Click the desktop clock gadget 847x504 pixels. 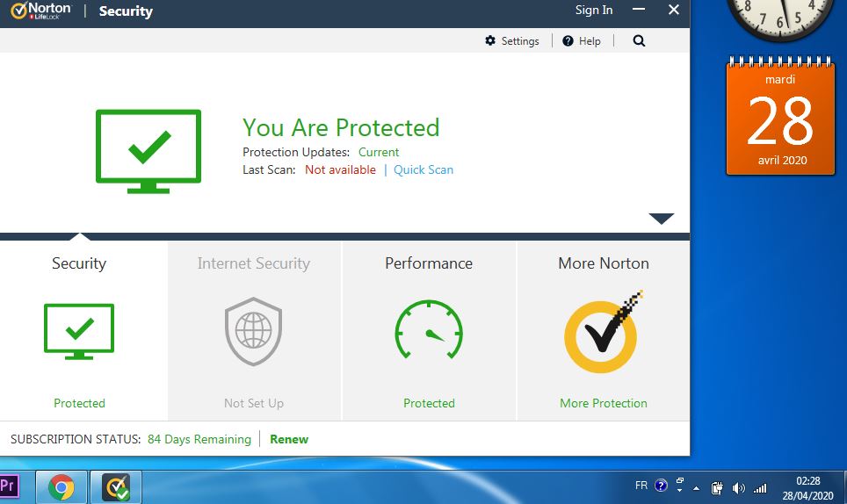780,18
